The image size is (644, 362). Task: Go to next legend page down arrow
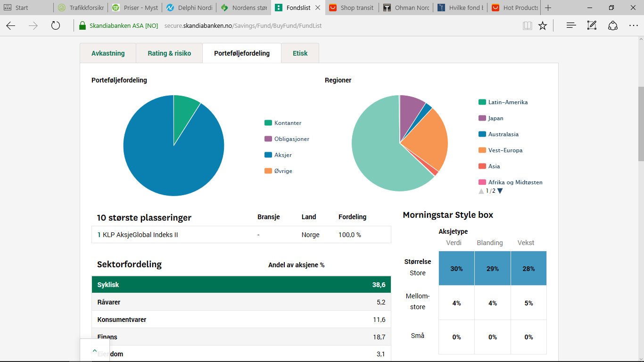500,191
